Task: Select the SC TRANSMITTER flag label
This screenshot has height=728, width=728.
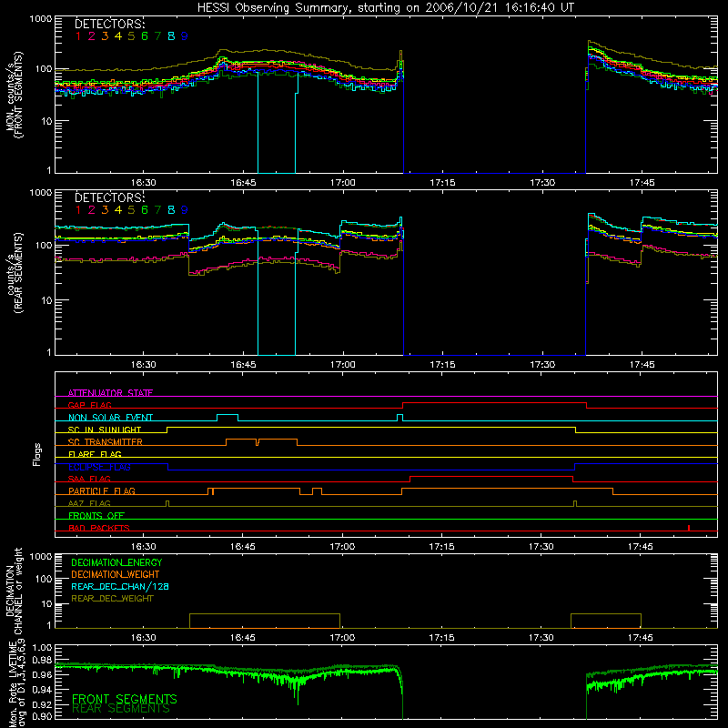Action: [x=106, y=441]
